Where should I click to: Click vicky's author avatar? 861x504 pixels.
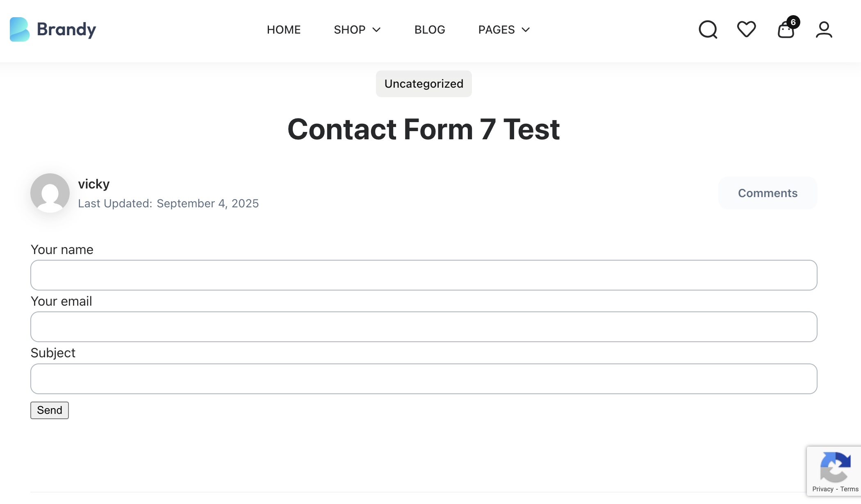tap(50, 193)
